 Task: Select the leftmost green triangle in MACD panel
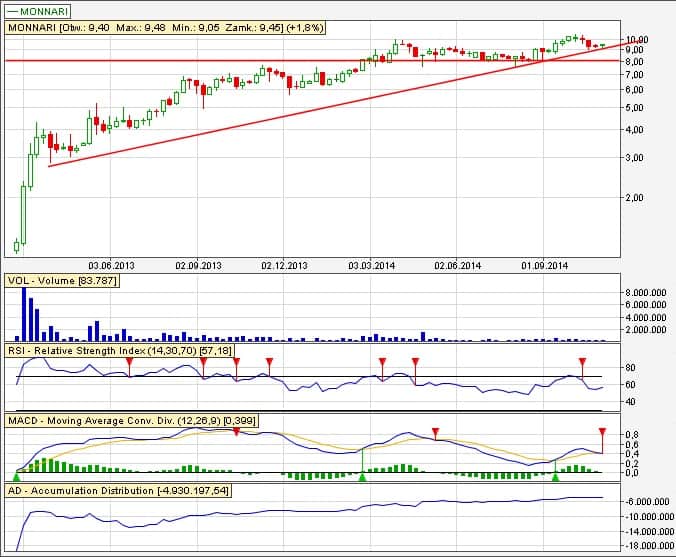[17, 477]
